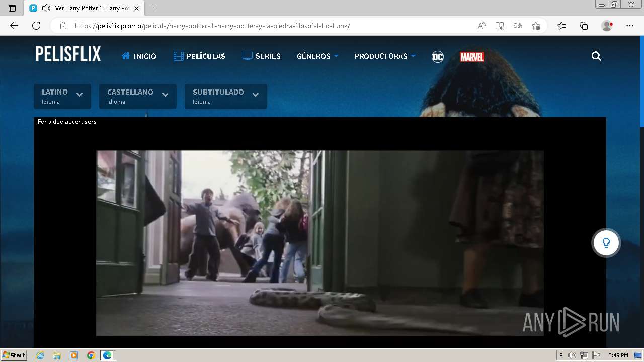Show hidden tray icons arrow

(x=561, y=355)
